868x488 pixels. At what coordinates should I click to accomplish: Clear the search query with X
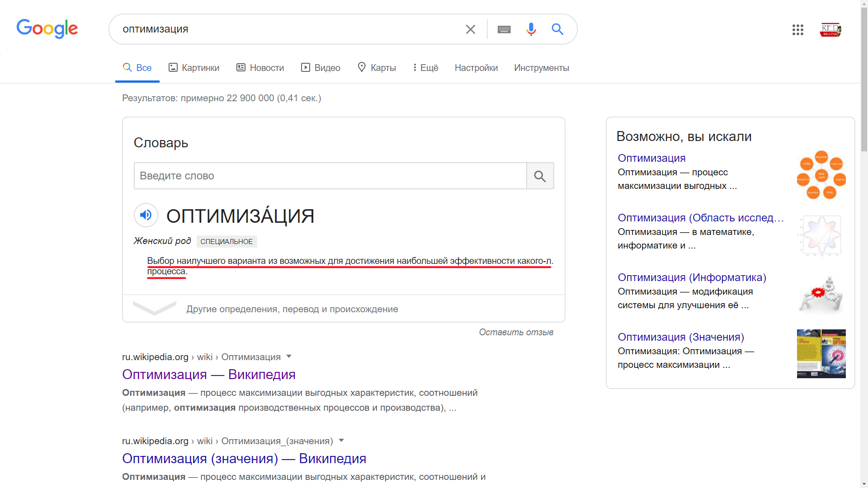pyautogui.click(x=470, y=29)
